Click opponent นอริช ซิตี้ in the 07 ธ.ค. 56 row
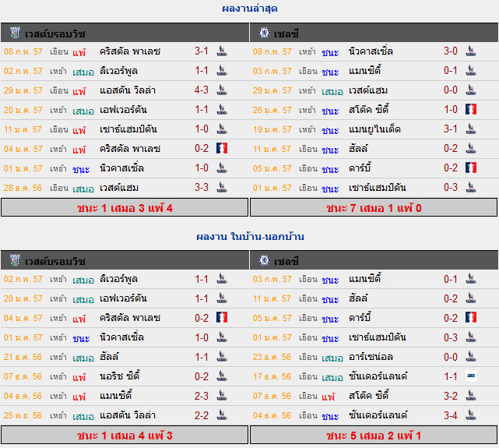Image resolution: width=499 pixels, height=448 pixels. (x=120, y=376)
